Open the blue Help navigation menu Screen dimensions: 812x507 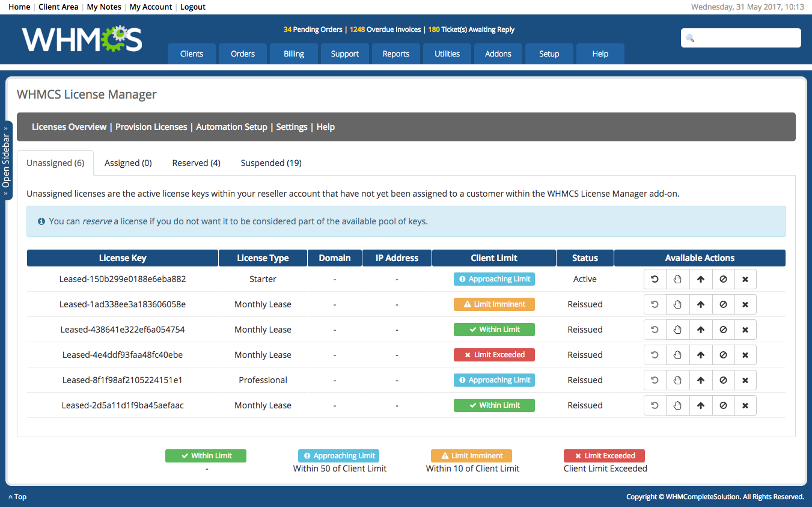pyautogui.click(x=600, y=54)
